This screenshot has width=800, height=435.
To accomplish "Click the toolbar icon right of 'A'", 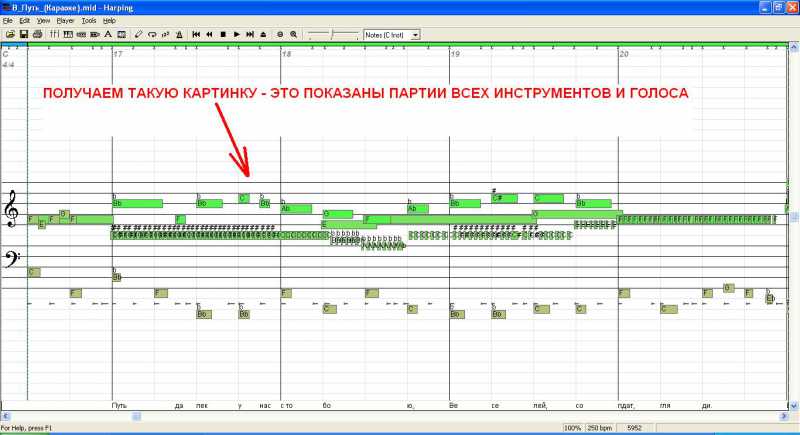I will [121, 35].
